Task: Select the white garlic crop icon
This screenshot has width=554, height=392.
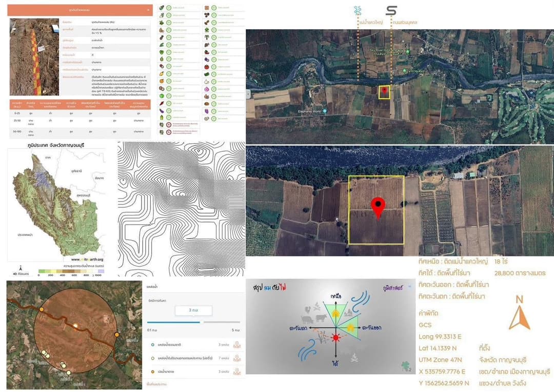Action: point(207,82)
